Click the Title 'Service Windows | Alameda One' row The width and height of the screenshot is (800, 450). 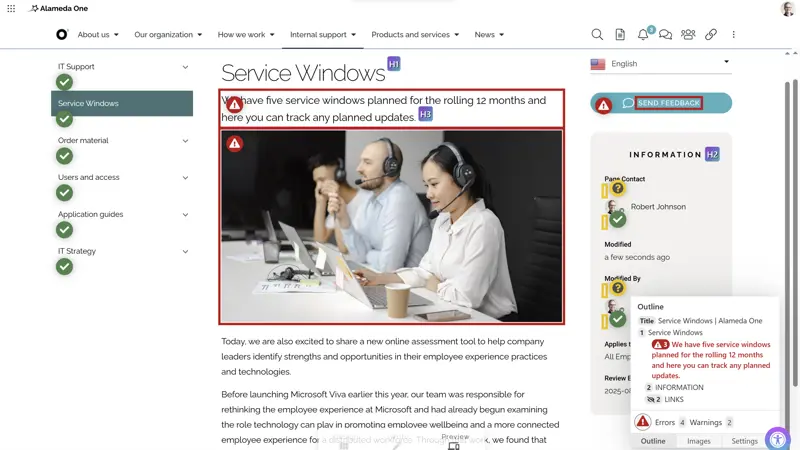(x=701, y=321)
